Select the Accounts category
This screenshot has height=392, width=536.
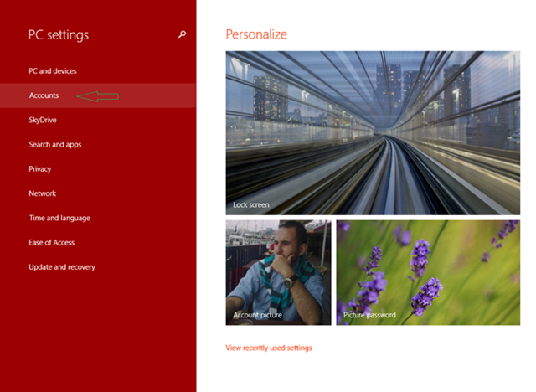pyautogui.click(x=98, y=95)
